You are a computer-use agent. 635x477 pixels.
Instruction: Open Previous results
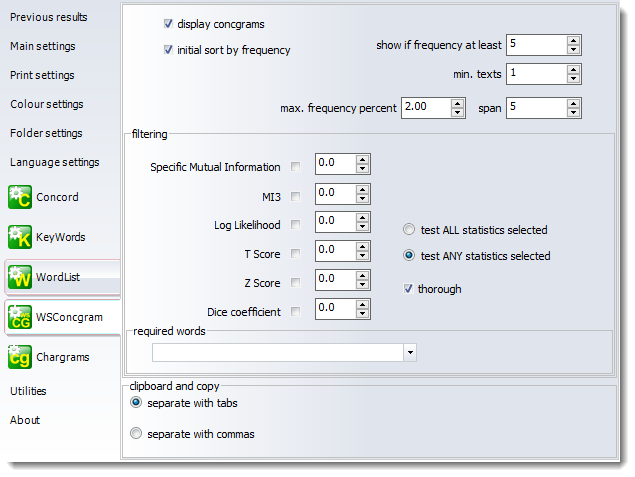tap(48, 17)
